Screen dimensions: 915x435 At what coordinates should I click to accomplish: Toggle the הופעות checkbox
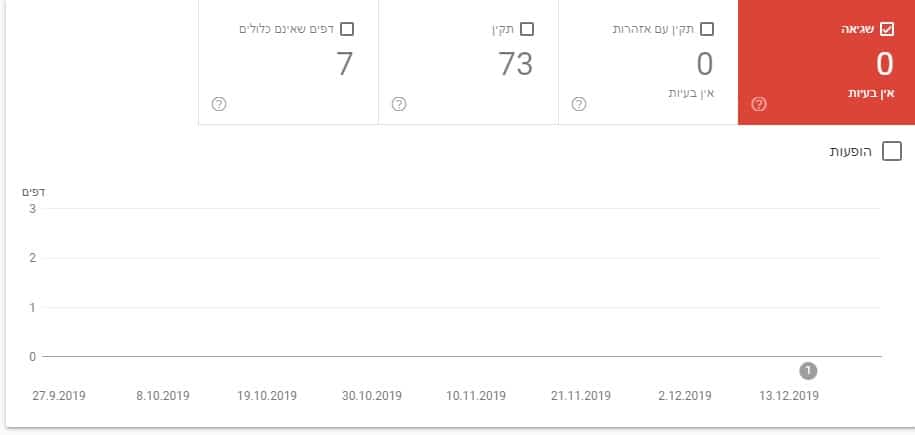pos(892,151)
